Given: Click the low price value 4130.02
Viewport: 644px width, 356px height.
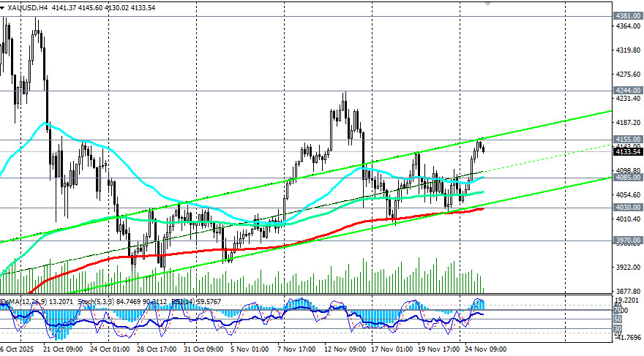Looking at the screenshot, I should pos(117,7).
